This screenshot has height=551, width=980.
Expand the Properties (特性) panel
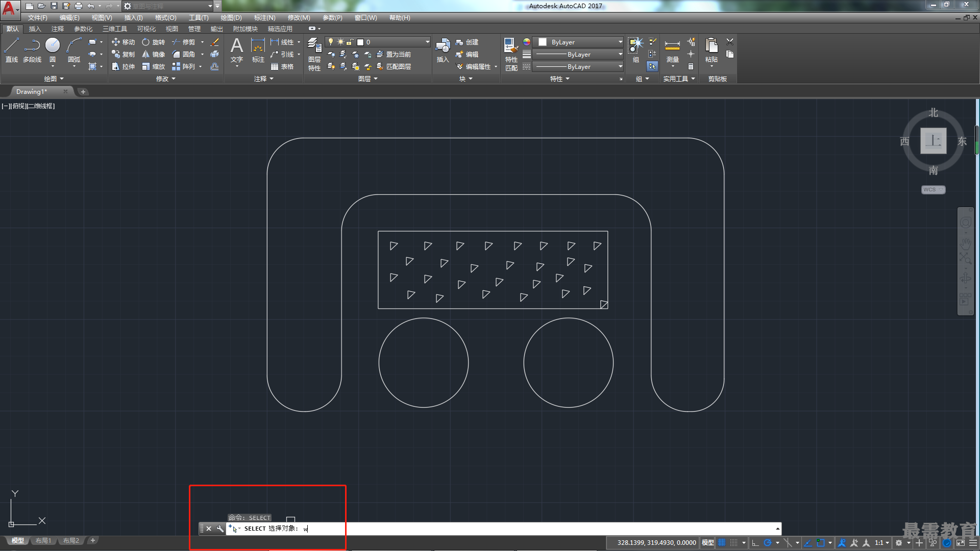click(559, 79)
